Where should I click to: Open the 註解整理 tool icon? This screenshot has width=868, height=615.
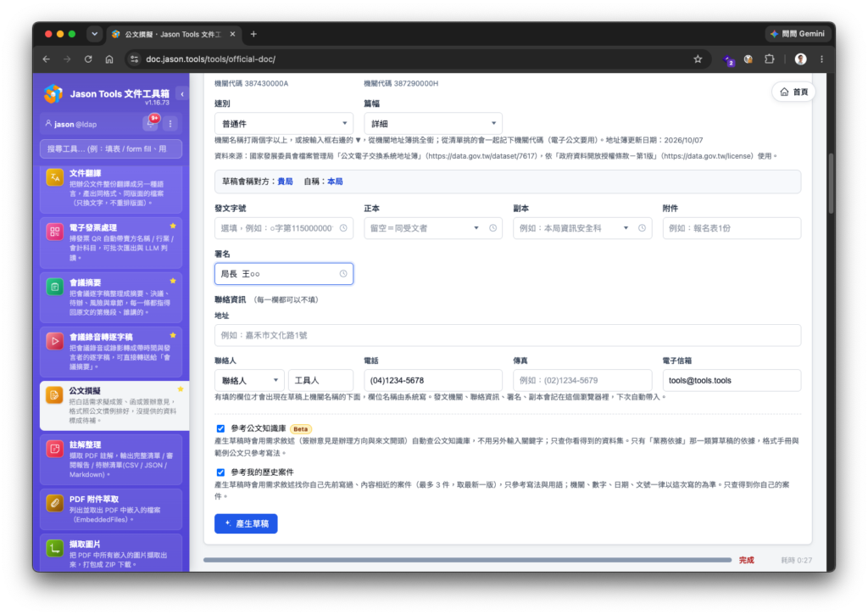point(55,449)
